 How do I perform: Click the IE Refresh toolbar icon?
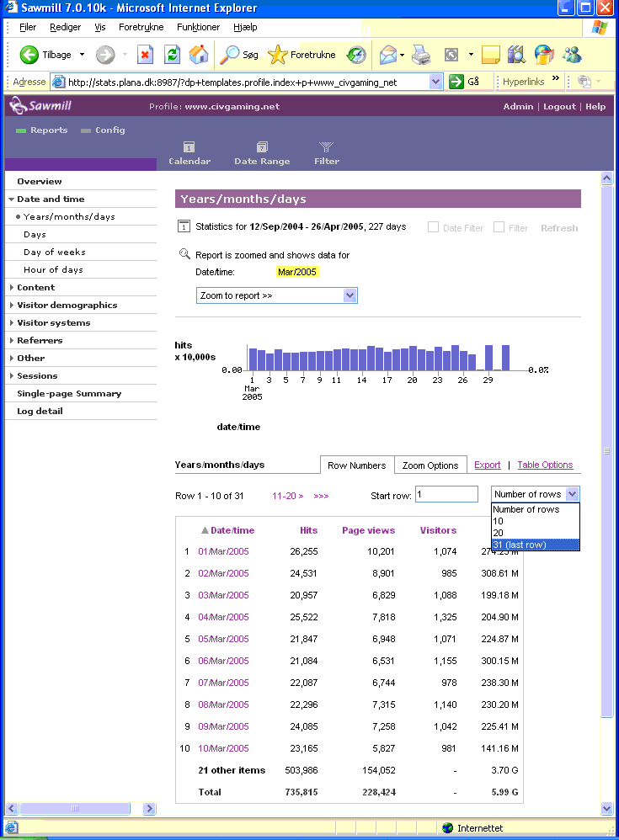pyautogui.click(x=172, y=55)
